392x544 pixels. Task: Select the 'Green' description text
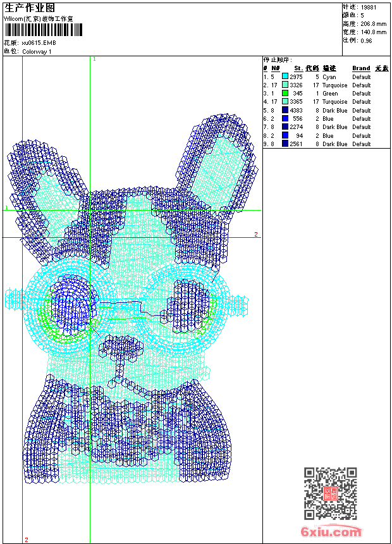(x=330, y=94)
